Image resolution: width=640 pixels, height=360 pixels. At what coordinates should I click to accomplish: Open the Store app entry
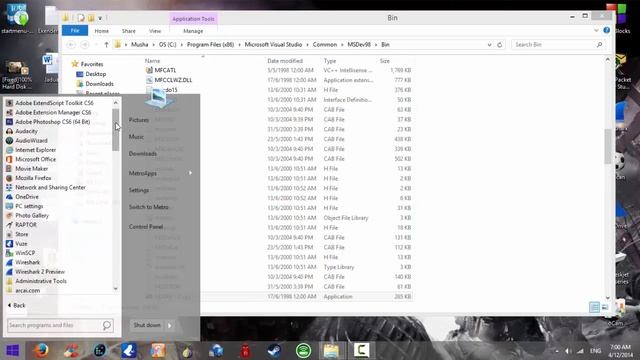click(22, 234)
